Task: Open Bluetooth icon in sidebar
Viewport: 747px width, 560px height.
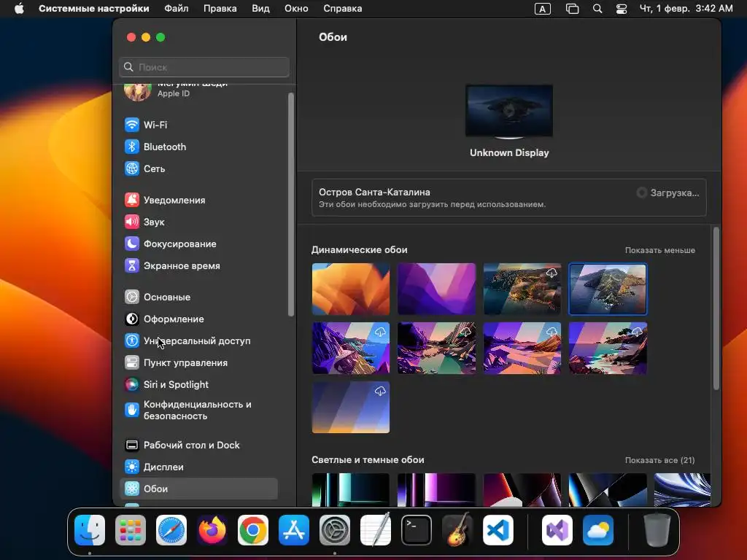Action: pos(132,147)
